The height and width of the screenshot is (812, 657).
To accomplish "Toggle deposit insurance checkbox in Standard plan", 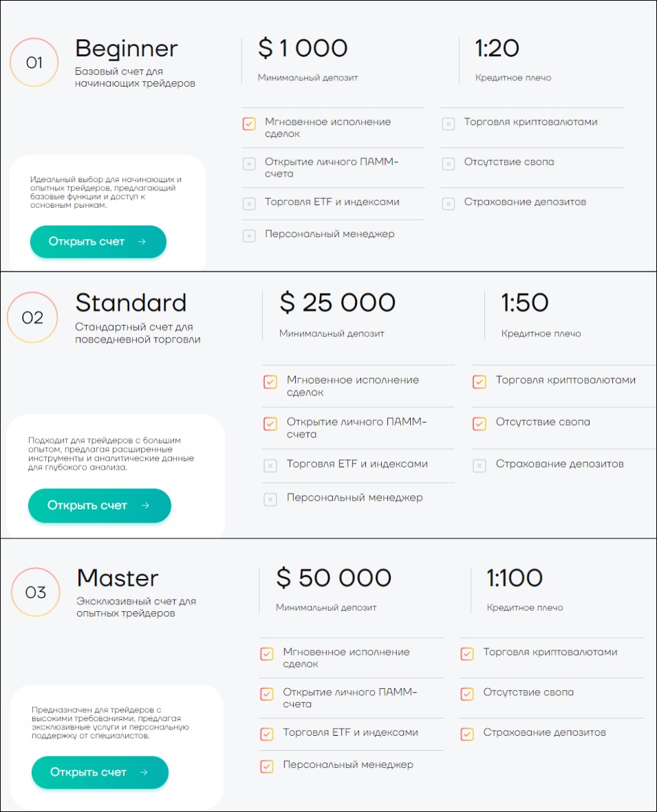I will [480, 465].
